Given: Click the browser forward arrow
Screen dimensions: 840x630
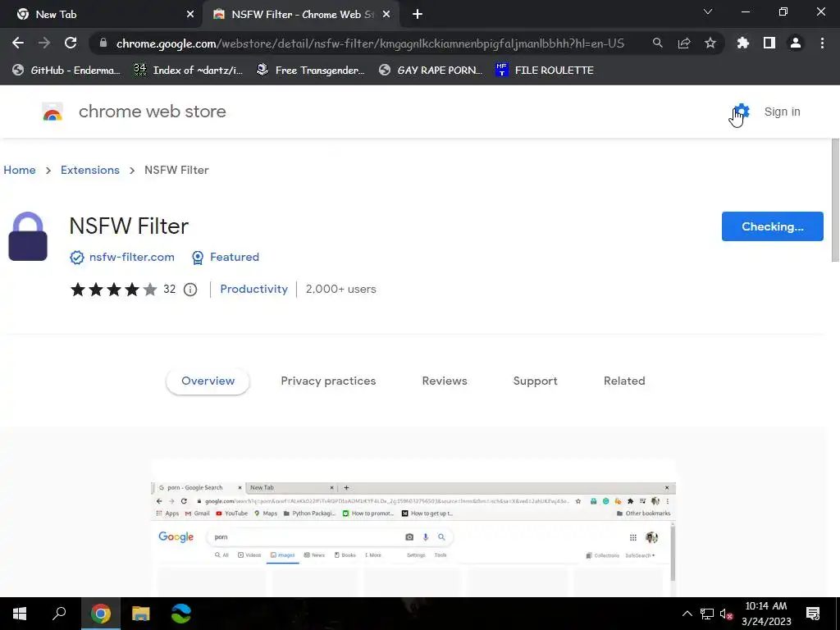Looking at the screenshot, I should (44, 43).
